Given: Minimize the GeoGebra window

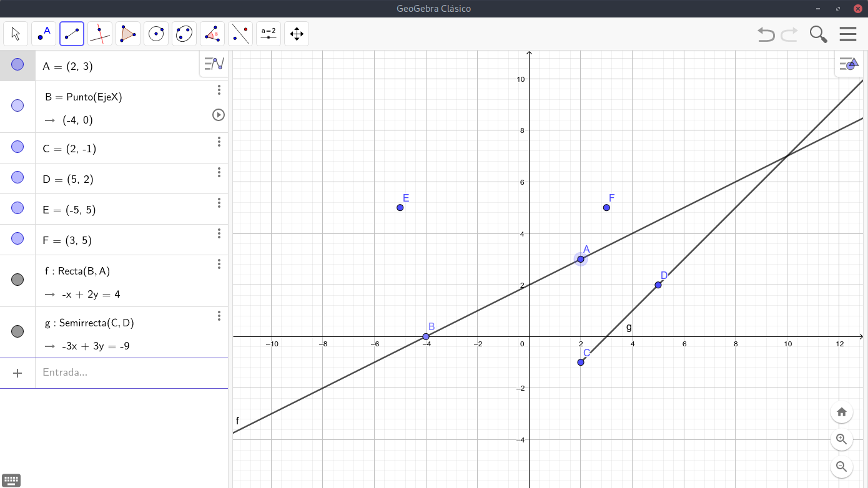Looking at the screenshot, I should click(818, 9).
